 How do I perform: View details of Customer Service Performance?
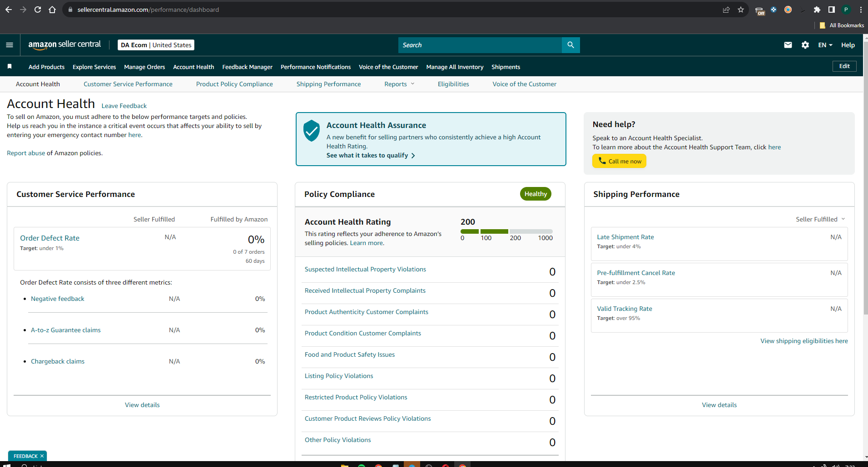click(142, 405)
